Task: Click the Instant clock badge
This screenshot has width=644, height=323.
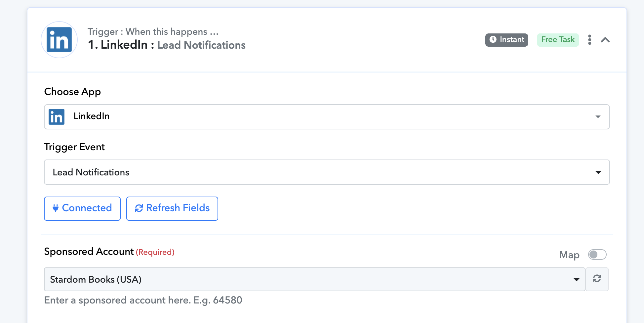Action: pyautogui.click(x=506, y=40)
